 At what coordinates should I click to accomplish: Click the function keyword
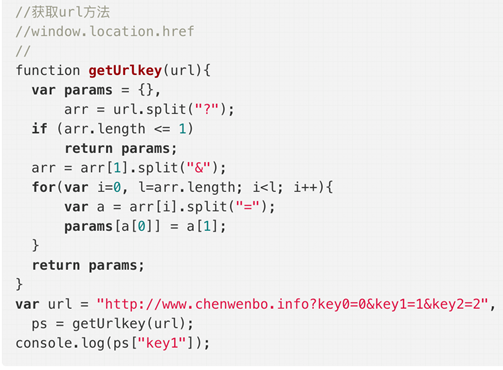(48, 71)
